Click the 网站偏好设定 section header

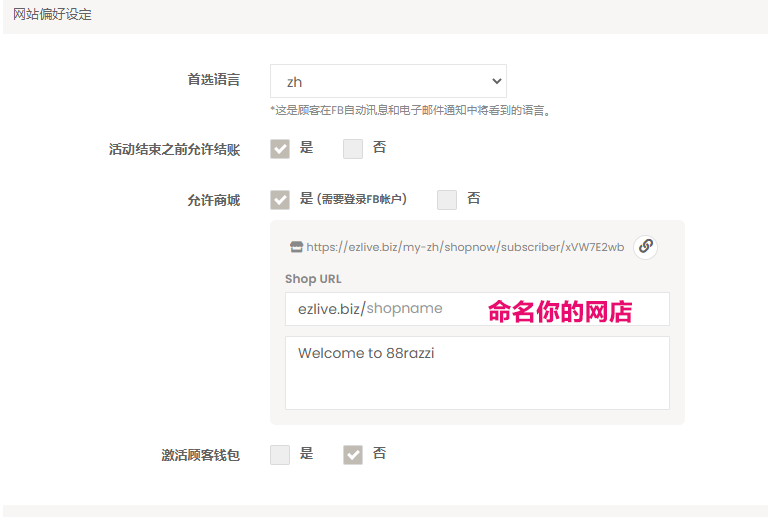click(x=52, y=15)
